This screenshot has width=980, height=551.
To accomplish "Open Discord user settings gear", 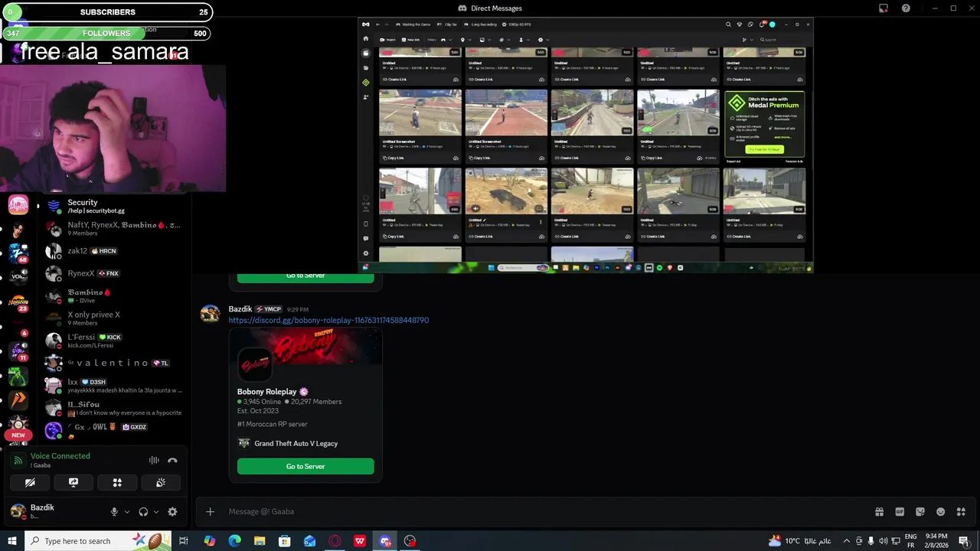I will pos(172,512).
